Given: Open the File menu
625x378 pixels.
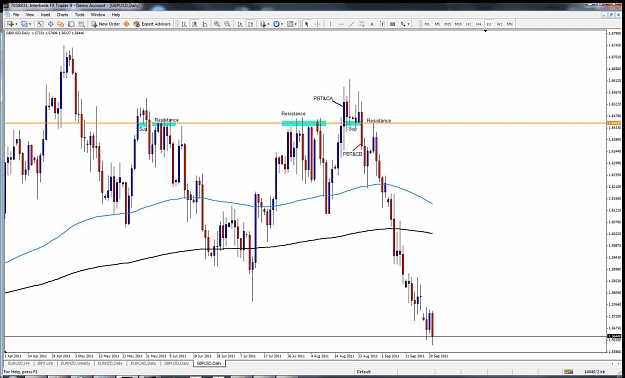Looking at the screenshot, I should 16,14.
